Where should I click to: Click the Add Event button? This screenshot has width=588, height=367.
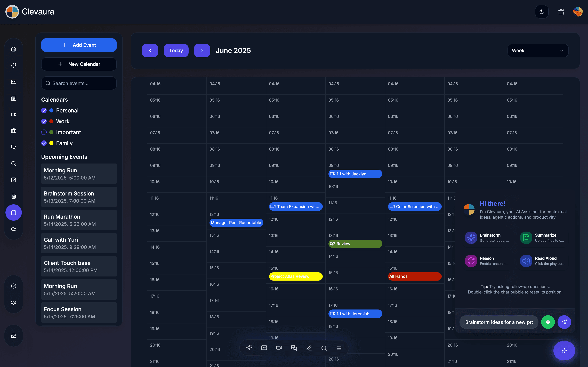pyautogui.click(x=79, y=45)
